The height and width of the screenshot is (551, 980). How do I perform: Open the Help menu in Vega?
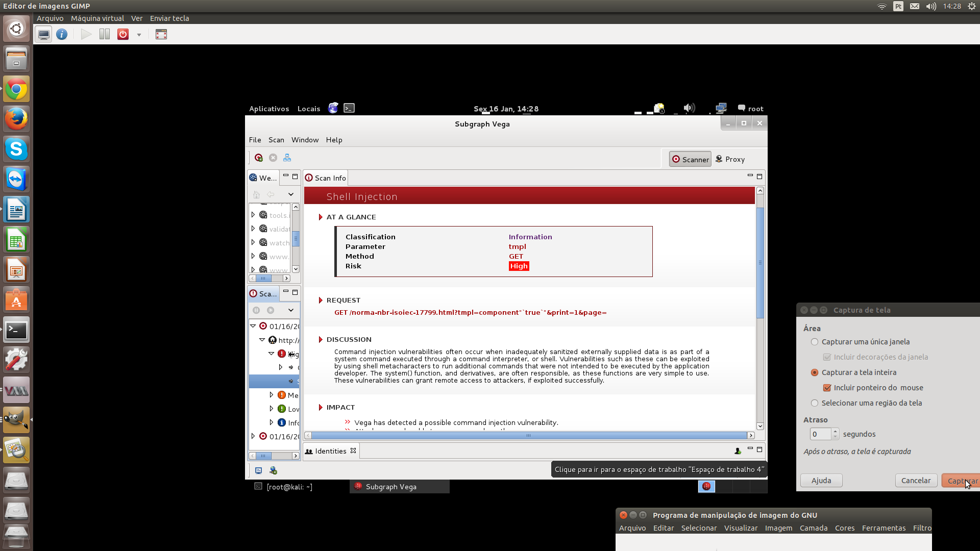(334, 140)
